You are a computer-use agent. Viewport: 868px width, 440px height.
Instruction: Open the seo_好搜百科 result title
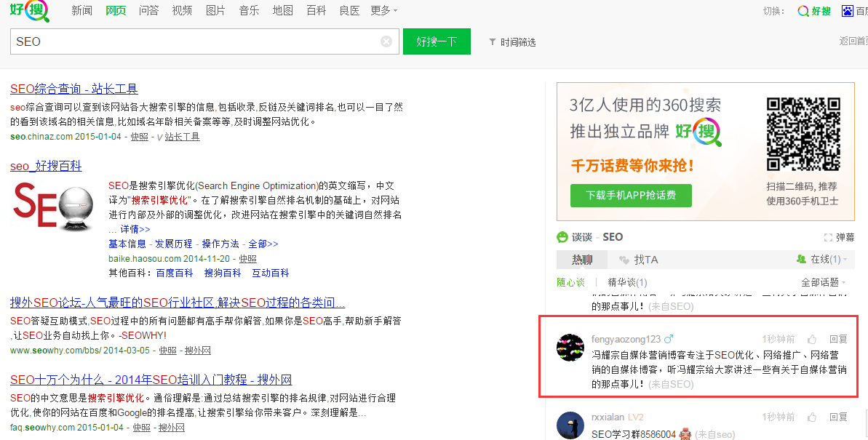(46, 166)
